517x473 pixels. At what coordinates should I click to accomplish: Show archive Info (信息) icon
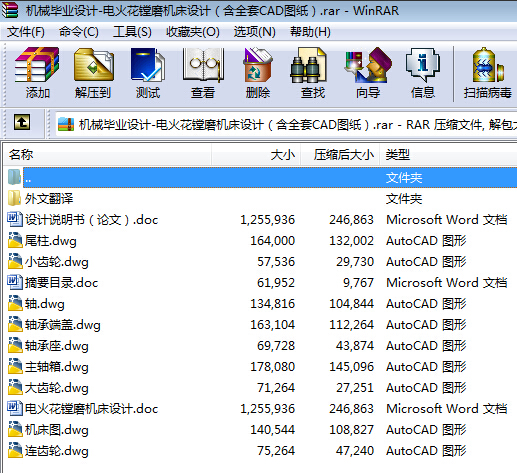tap(423, 65)
